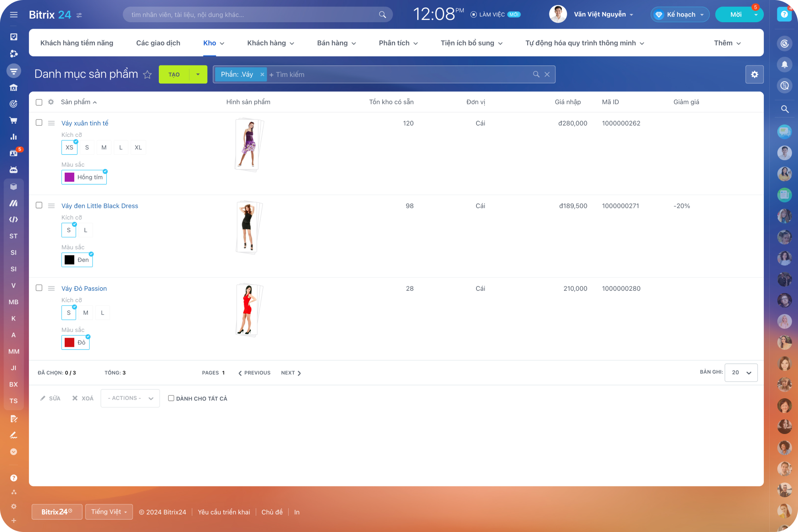Open the BẢN GHI records-per-page dropdown
The image size is (798, 532).
[741, 373]
